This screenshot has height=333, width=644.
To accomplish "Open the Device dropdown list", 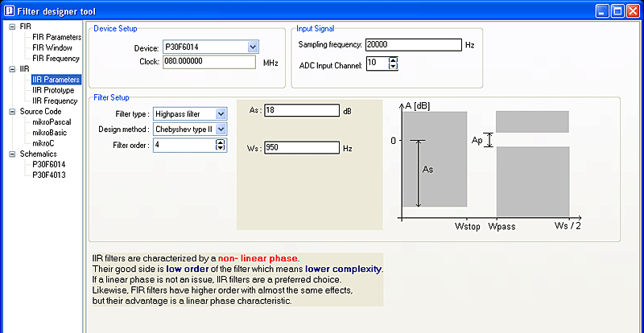I will click(x=253, y=47).
